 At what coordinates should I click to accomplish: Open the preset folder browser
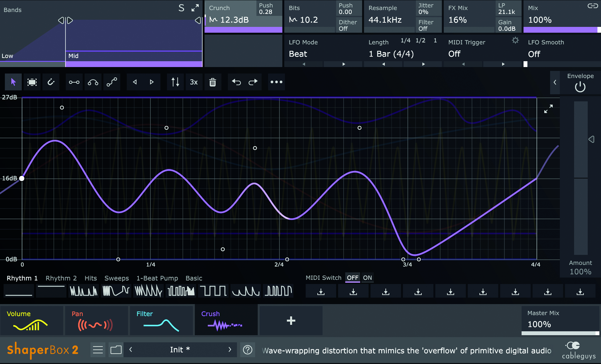[116, 350]
